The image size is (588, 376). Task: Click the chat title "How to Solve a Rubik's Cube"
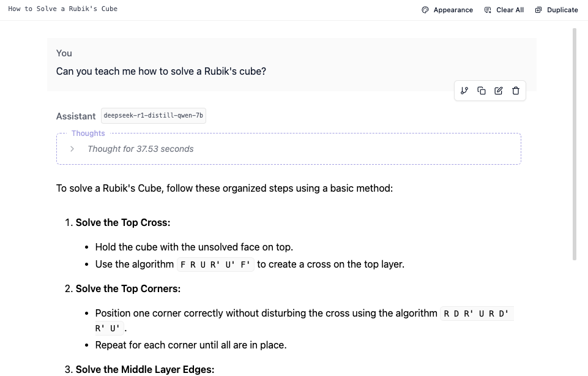coord(62,9)
